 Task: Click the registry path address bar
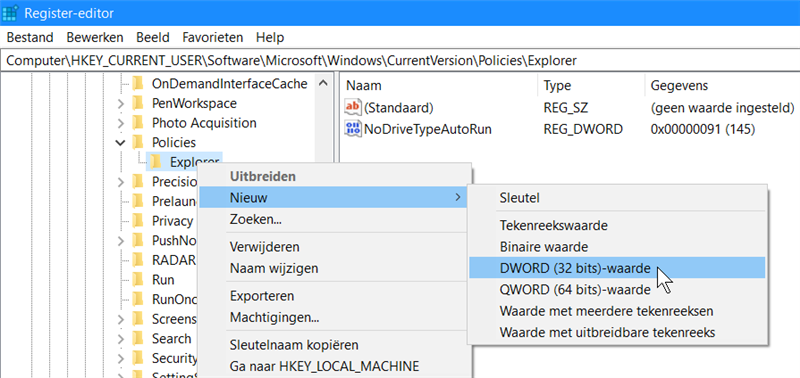400,61
